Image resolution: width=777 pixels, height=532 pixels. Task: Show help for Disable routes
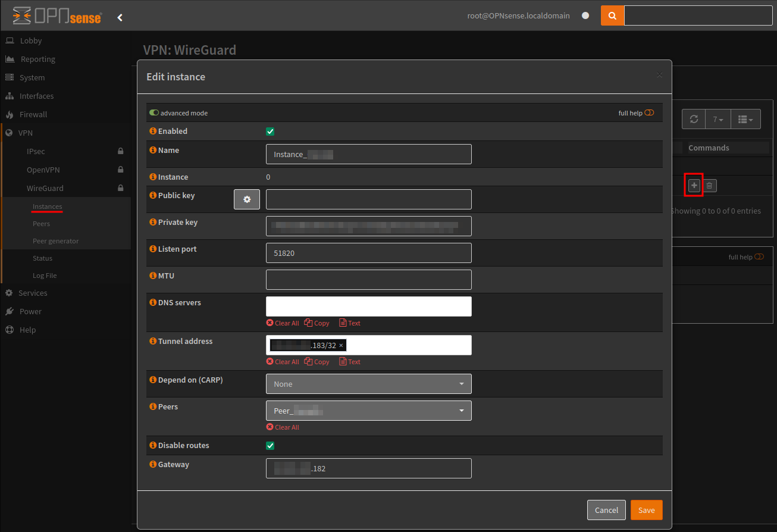pos(153,445)
